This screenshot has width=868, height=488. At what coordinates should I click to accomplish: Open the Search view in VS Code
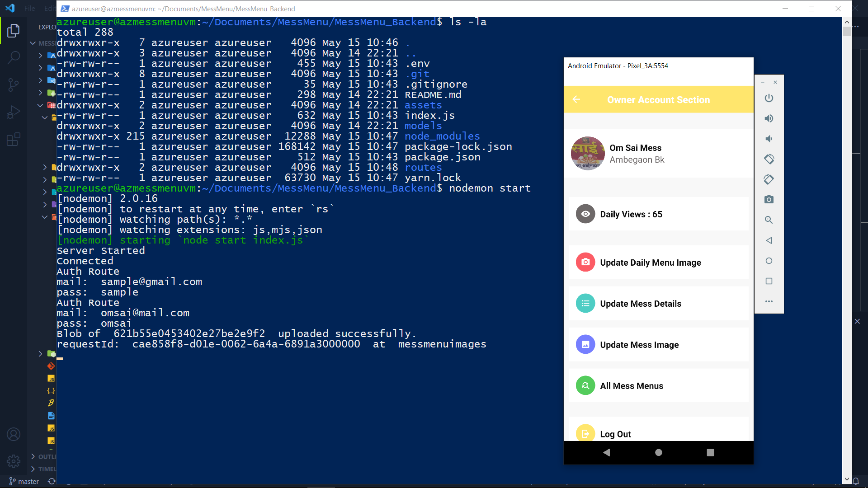tap(14, 58)
